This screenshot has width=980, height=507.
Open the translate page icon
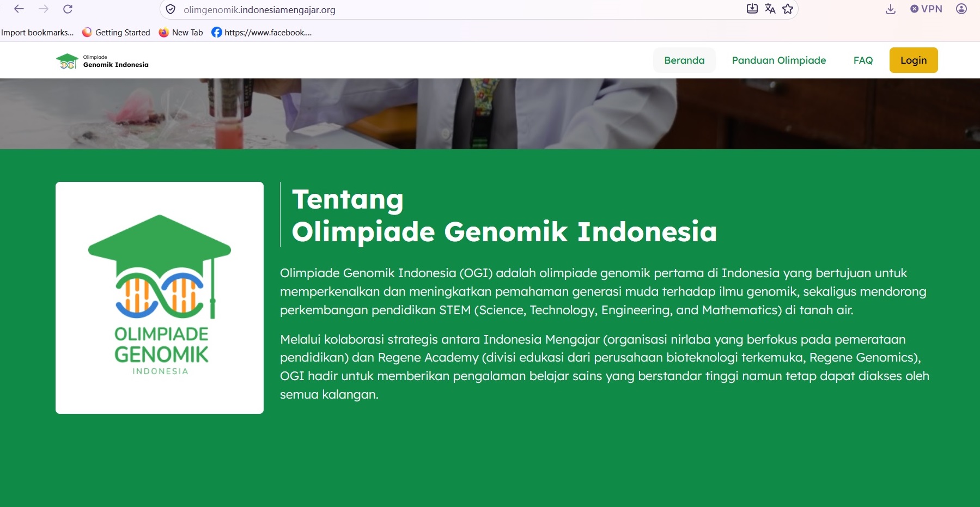point(770,9)
